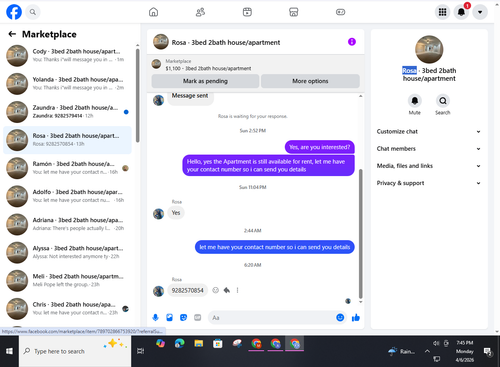Click Rosa's avatar beside the 'Yes' message
The width and height of the screenshot is (500, 367).
point(158,214)
